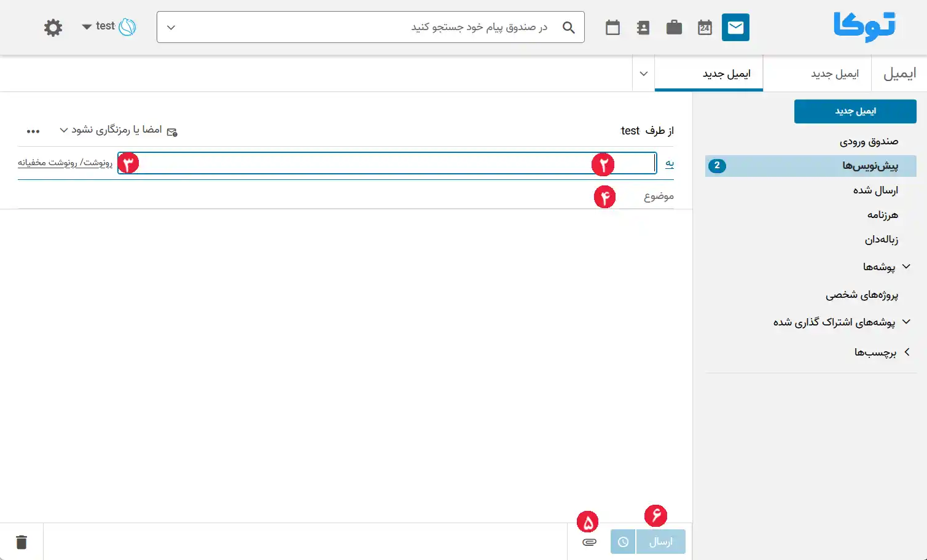
Task: Click the رونوشت/رونوشت مخفیانه link
Action: [65, 163]
